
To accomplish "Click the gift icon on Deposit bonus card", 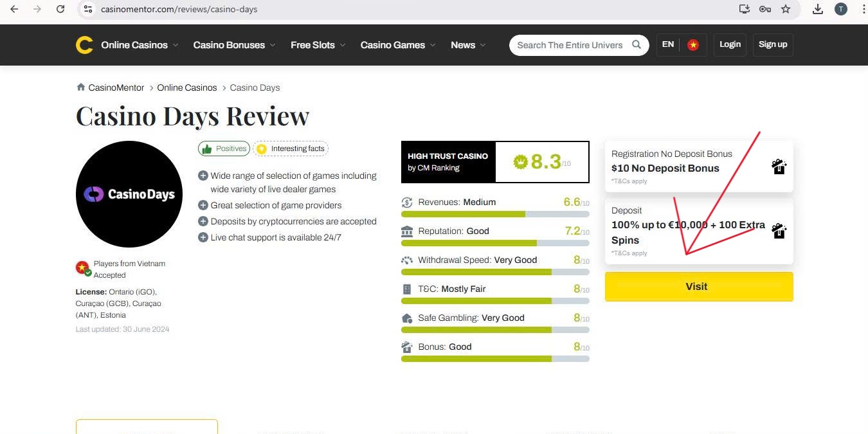I will 779,231.
